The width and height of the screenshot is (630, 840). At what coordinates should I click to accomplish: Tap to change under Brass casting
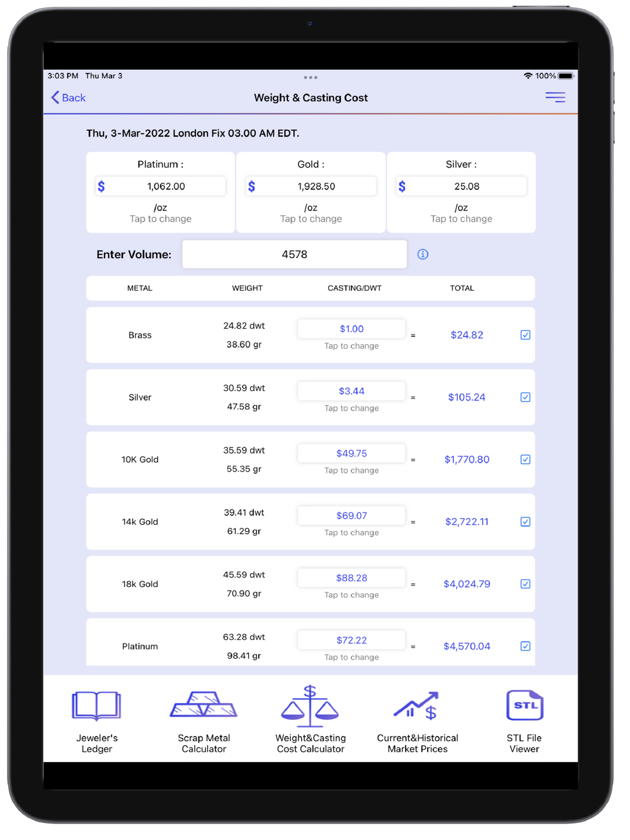click(x=352, y=346)
